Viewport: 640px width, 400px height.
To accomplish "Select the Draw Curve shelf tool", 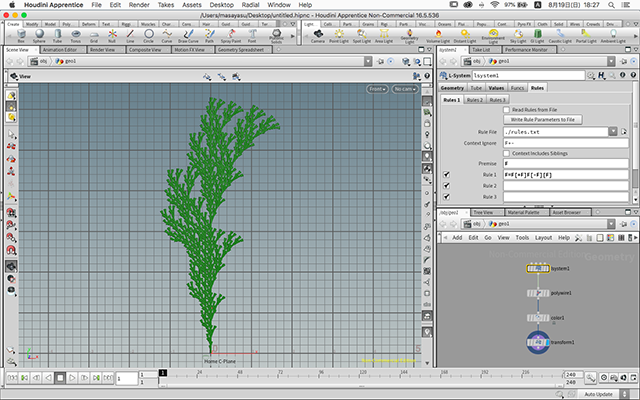I will click(x=189, y=35).
